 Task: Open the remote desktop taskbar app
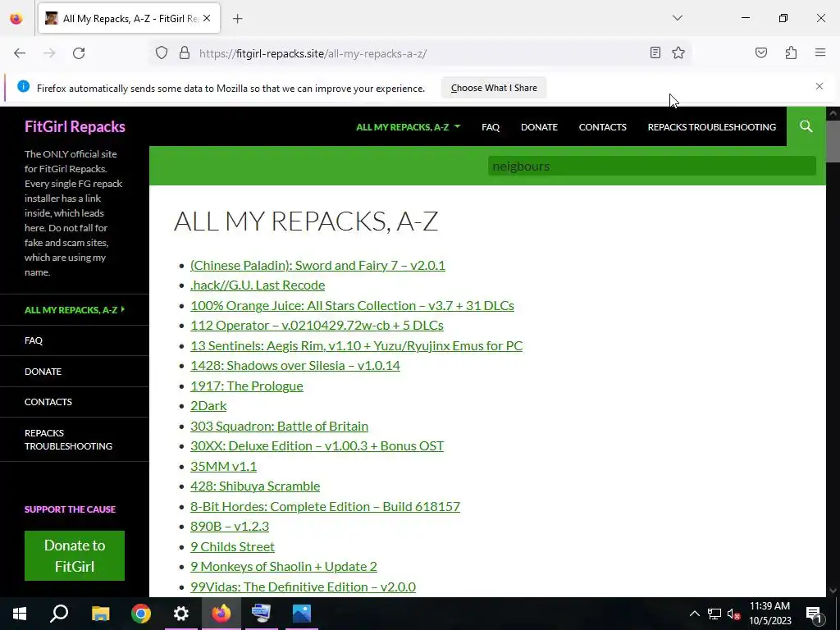[262, 614]
